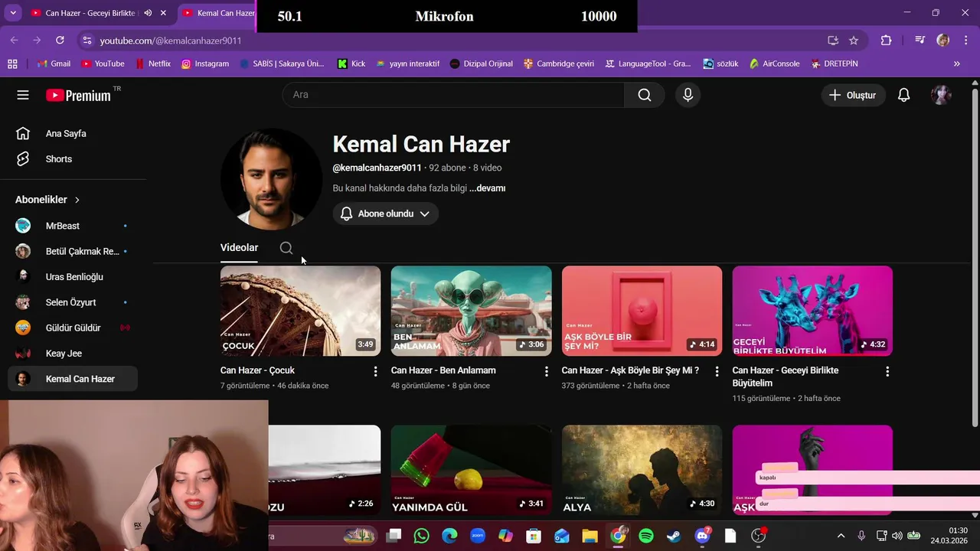The image size is (980, 551).
Task: Show hidden bookmarks with the double chevron
Action: [x=956, y=64]
